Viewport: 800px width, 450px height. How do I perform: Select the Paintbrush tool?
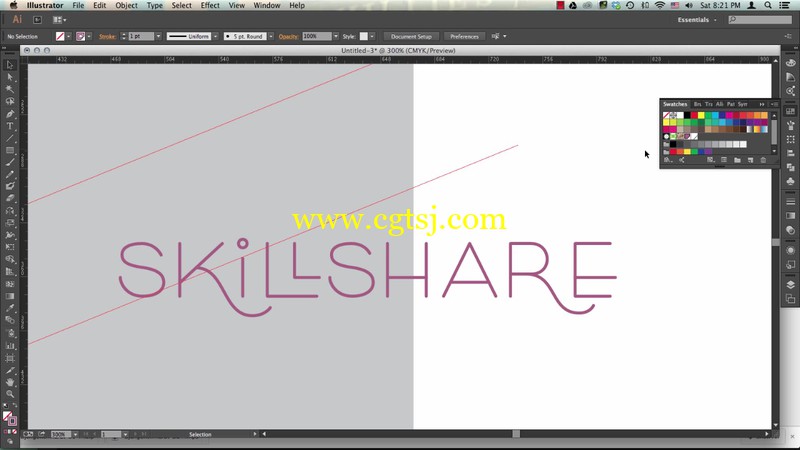point(10,162)
